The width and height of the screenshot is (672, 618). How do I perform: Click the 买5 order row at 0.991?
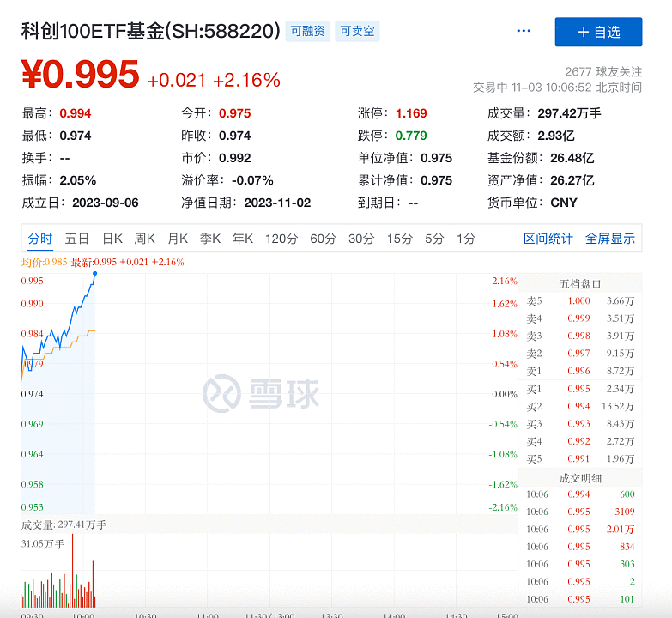click(x=580, y=459)
